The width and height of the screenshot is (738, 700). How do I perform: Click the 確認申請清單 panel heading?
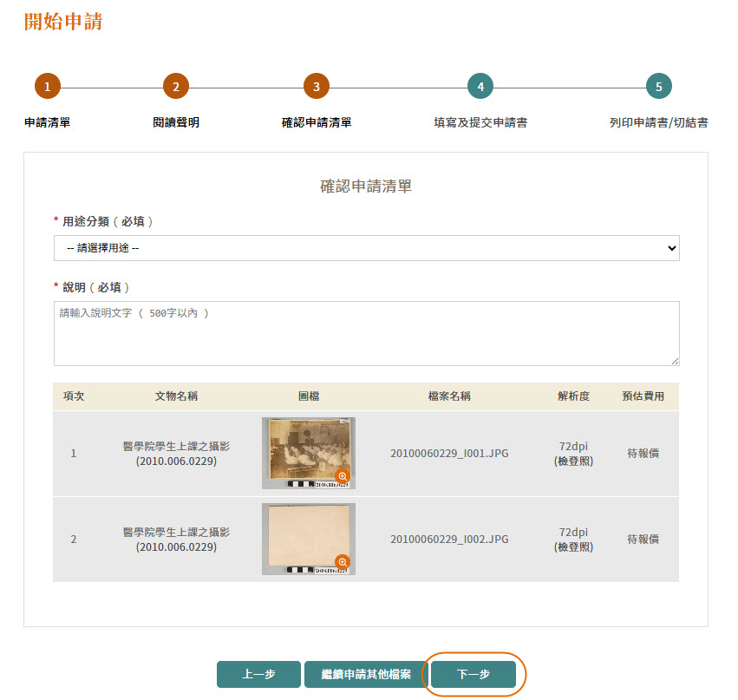click(366, 186)
